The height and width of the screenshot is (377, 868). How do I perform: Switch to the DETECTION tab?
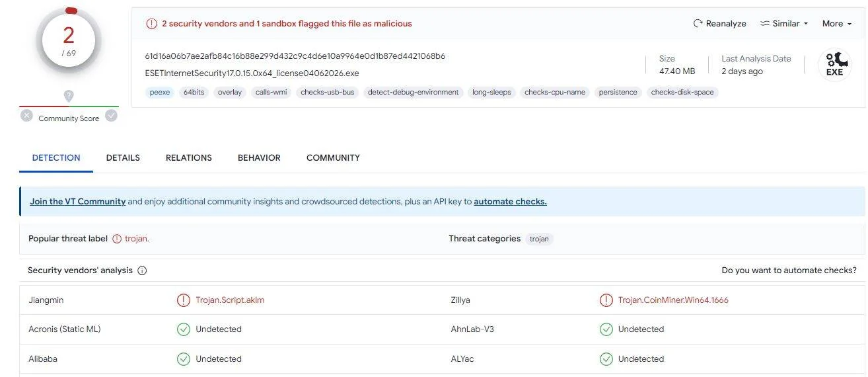point(56,157)
